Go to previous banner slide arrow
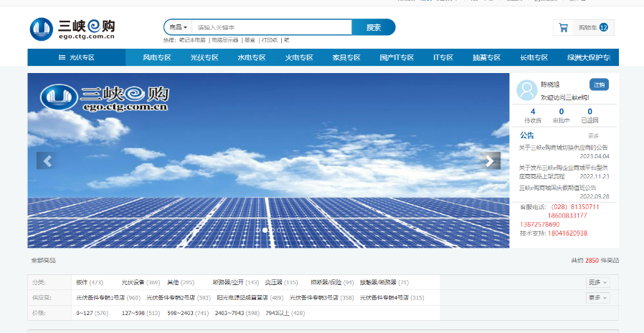The image size is (644, 333). [x=47, y=160]
